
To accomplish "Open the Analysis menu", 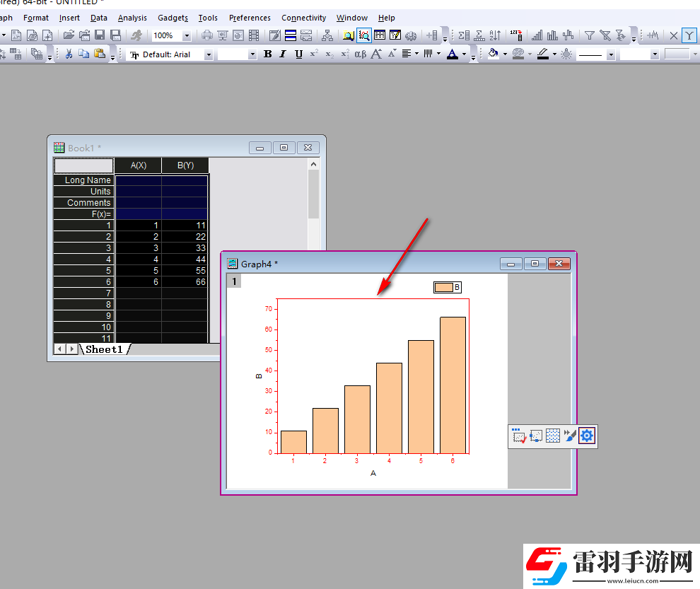I will [132, 18].
